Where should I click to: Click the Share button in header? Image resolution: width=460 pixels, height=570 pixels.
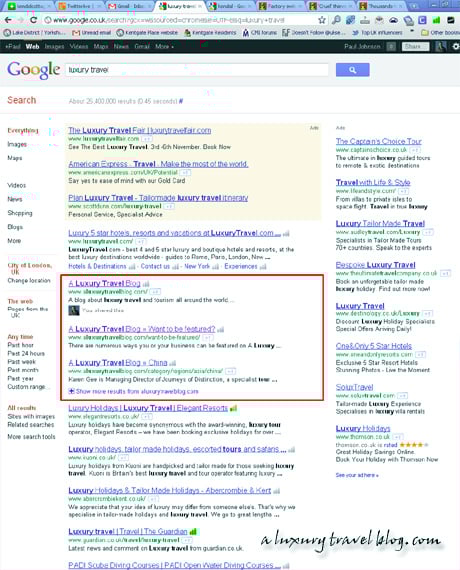[x=415, y=47]
